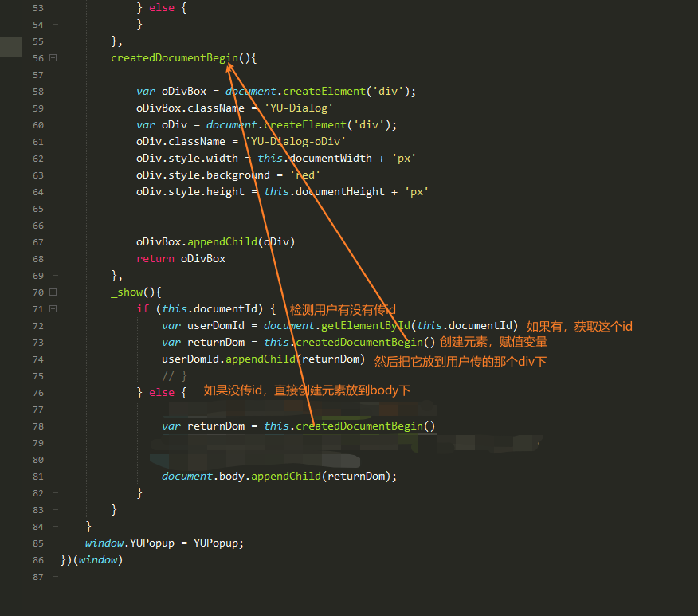Click line number 70 in the gutter

tap(38, 292)
